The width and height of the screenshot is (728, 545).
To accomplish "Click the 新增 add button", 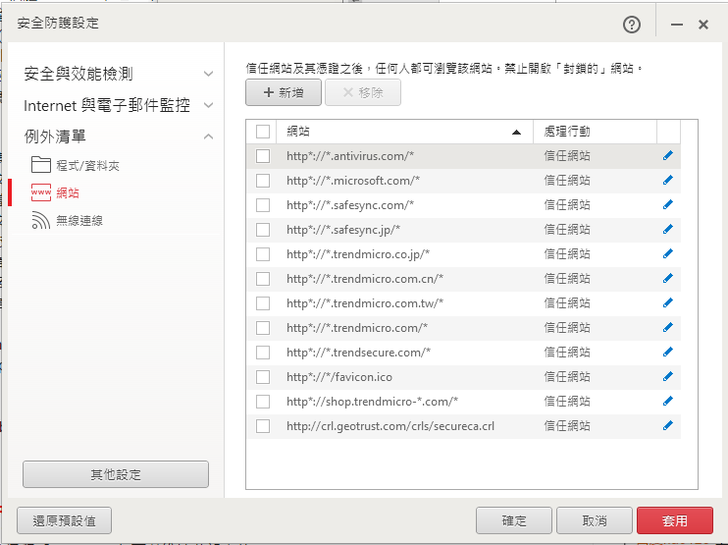I will coord(283,92).
